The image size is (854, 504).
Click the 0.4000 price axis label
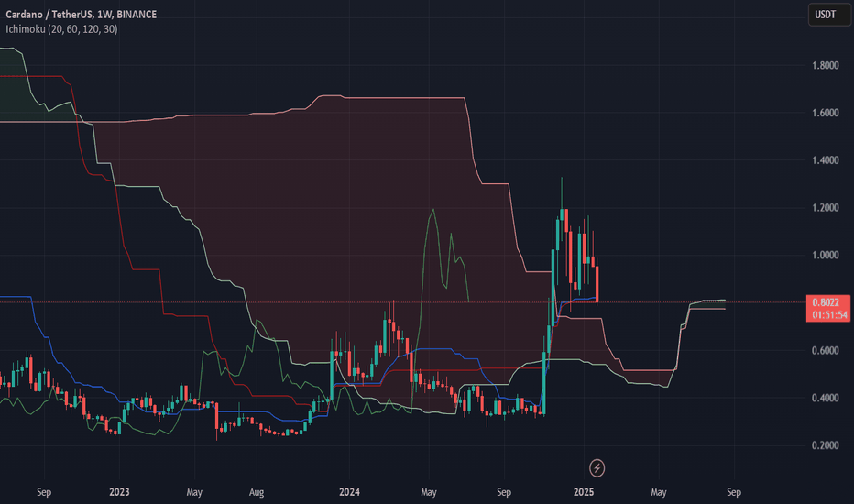(825, 398)
